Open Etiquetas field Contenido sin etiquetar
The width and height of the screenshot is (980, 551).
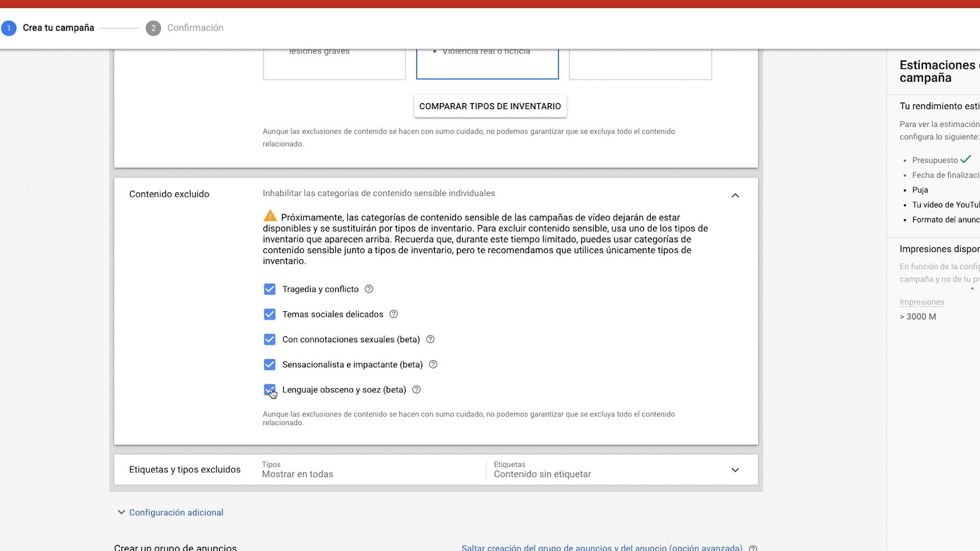607,469
